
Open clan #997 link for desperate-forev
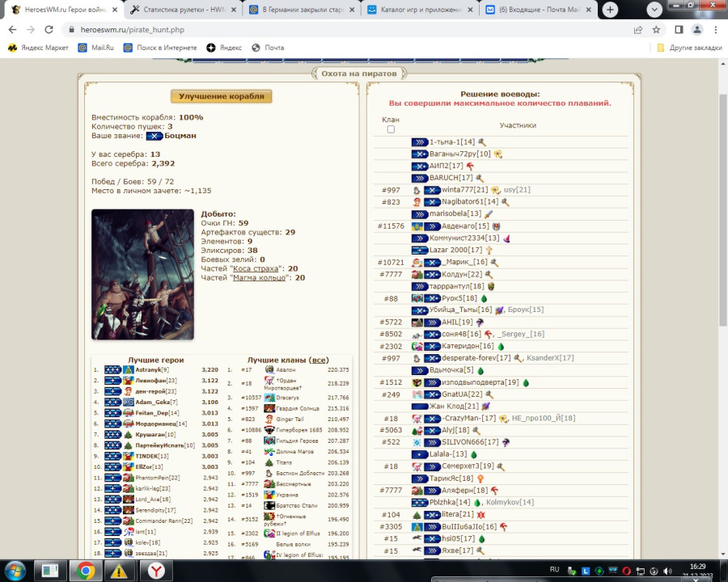391,358
